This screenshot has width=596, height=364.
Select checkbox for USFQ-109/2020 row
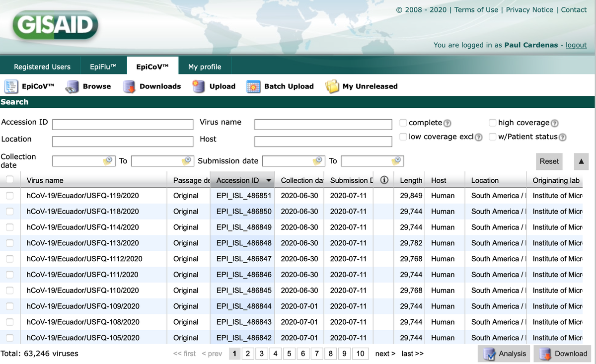pyautogui.click(x=9, y=306)
